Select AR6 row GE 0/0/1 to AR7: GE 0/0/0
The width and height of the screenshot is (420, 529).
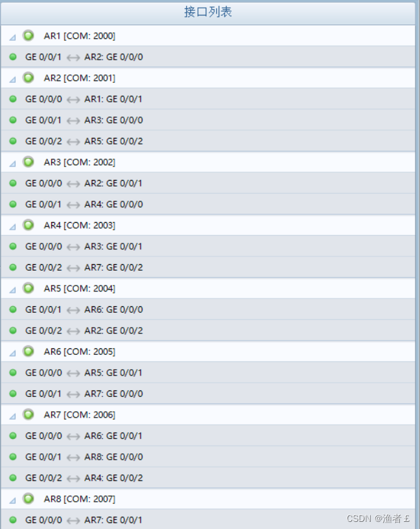click(208, 394)
